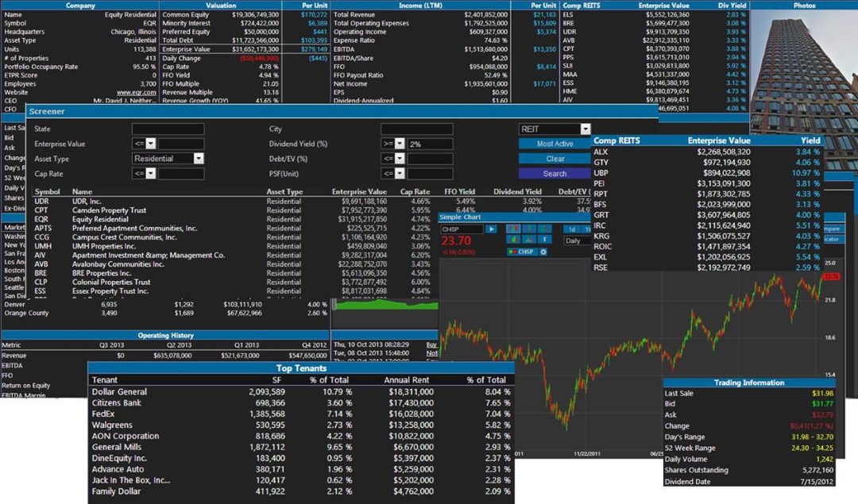858x504 pixels.
Task: Click the red 23.70 last price figure
Action: click(x=456, y=241)
